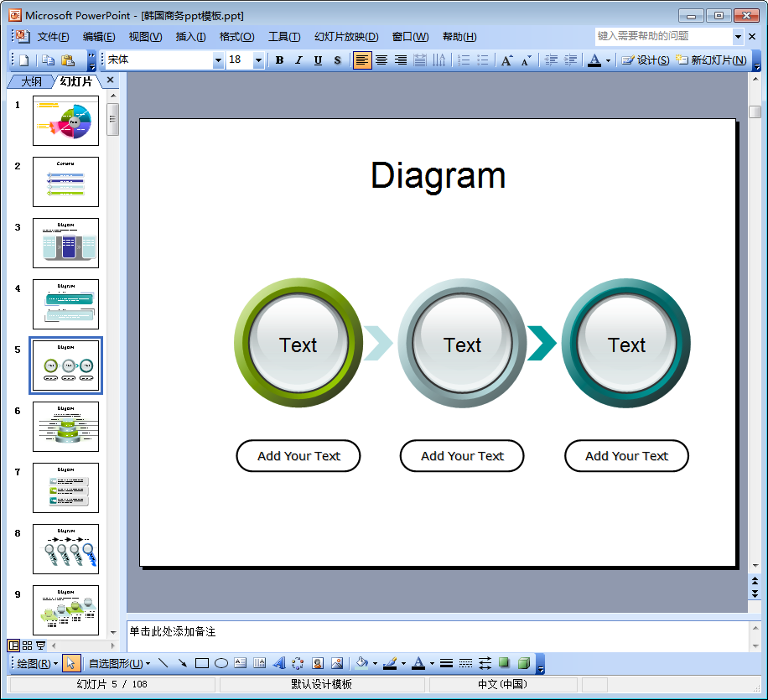Select the Rectangle drawing tool
The width and height of the screenshot is (768, 700).
pos(201,663)
